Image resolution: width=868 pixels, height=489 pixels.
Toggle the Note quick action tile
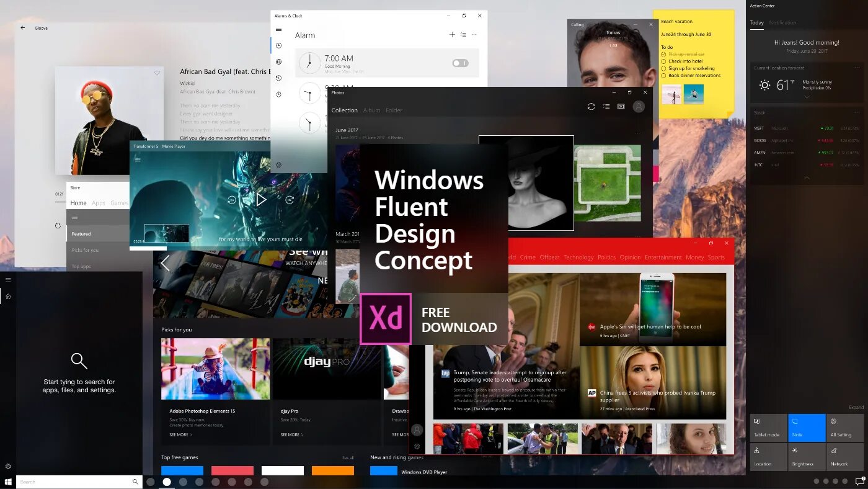point(807,428)
